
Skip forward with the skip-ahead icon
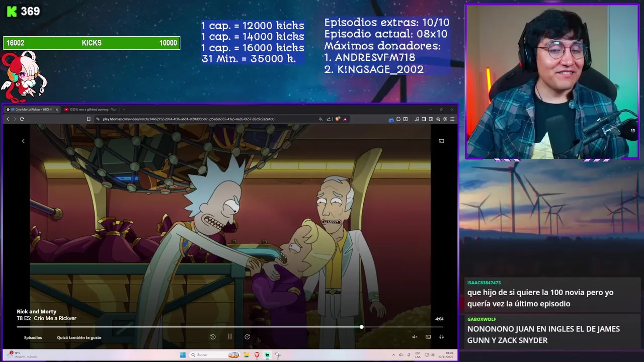tap(247, 337)
